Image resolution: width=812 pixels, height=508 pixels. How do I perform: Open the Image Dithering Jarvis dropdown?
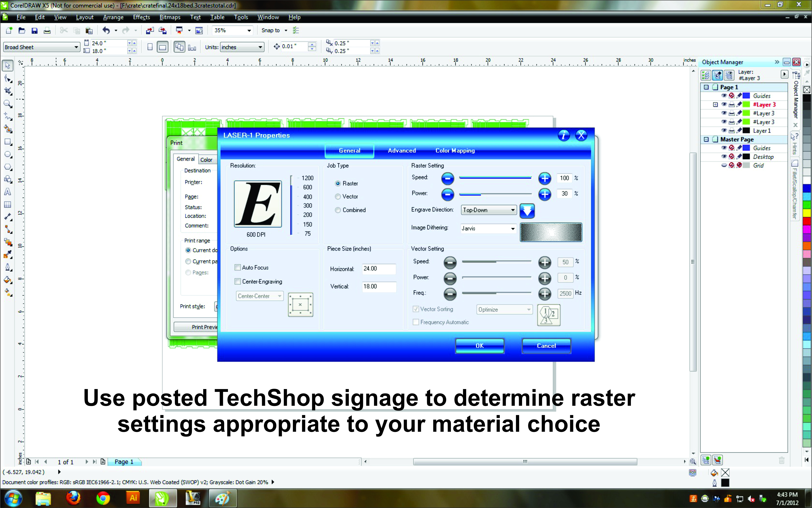point(488,228)
